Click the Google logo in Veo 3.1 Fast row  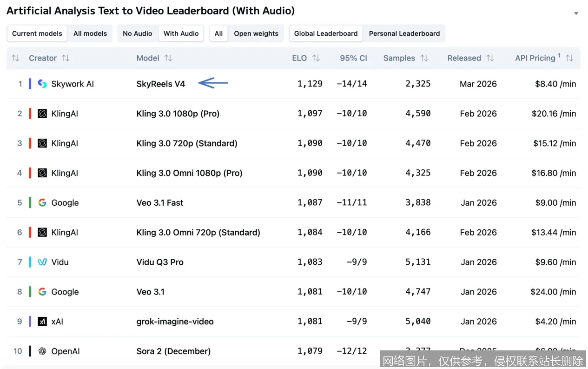pyautogui.click(x=42, y=203)
